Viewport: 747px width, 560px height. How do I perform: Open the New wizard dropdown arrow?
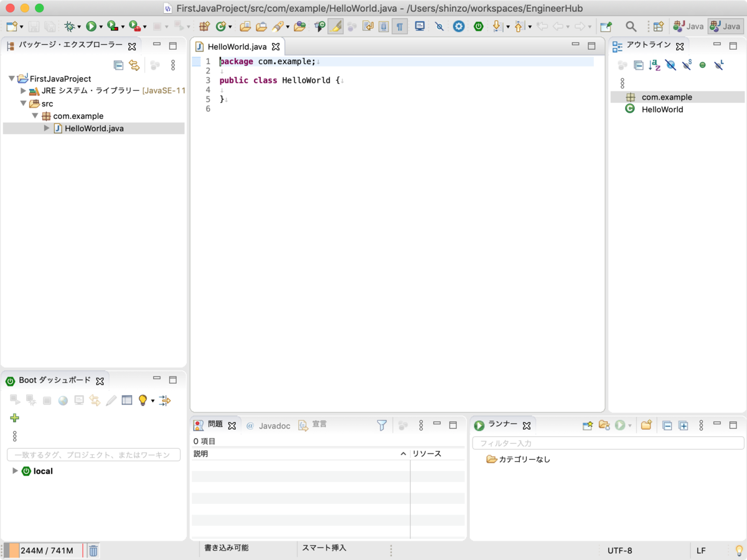[21, 27]
